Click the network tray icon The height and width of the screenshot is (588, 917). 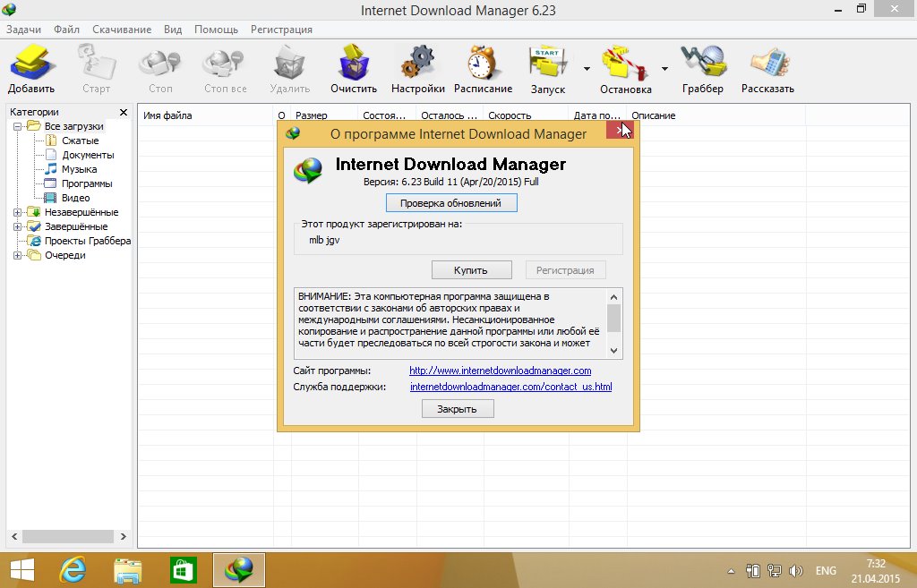[x=775, y=570]
